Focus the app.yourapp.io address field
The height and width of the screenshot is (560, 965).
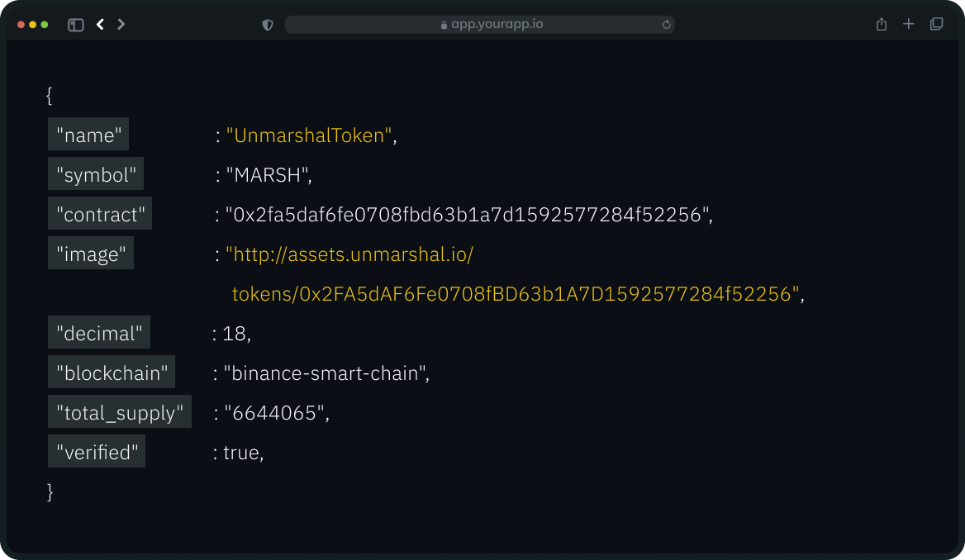[497, 25]
